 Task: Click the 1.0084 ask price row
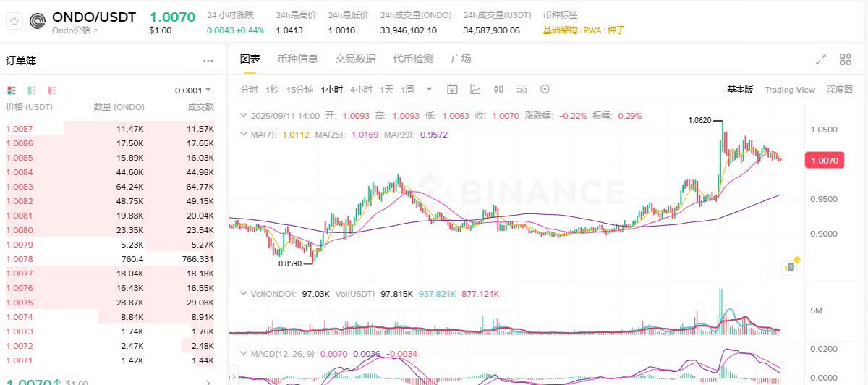(x=110, y=172)
